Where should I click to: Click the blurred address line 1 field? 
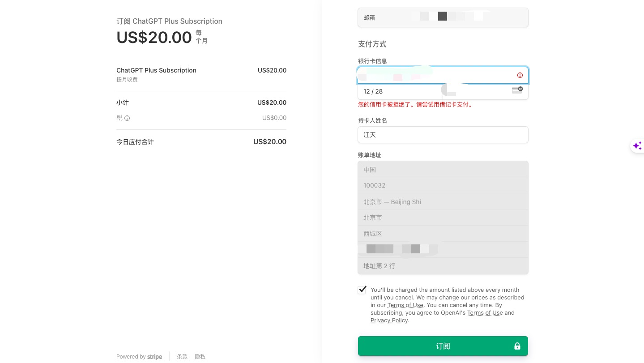pos(443,250)
